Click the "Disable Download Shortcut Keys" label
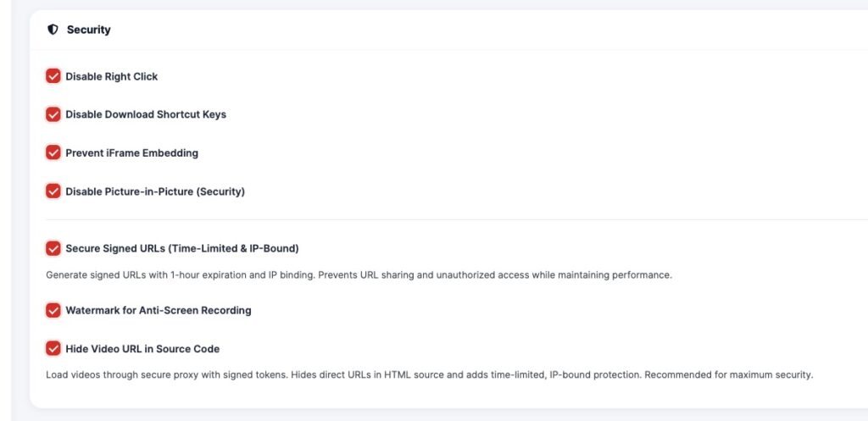The width and height of the screenshot is (868, 421). point(146,114)
